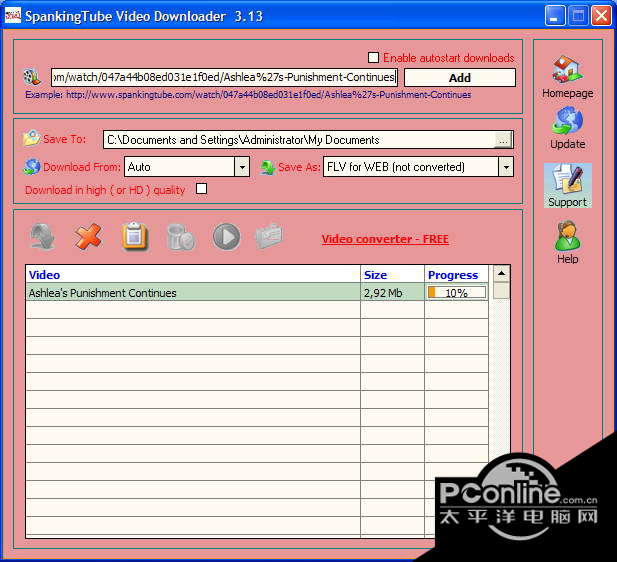Screen dimensions: 617x562
Task: Open download folder toolbar icon
Action: (x=270, y=236)
